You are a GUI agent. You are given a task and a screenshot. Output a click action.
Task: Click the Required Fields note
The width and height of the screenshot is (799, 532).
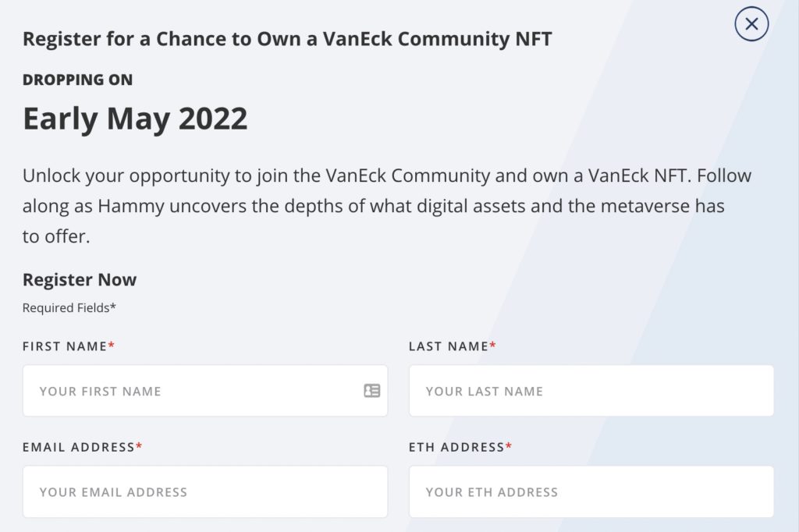click(69, 308)
